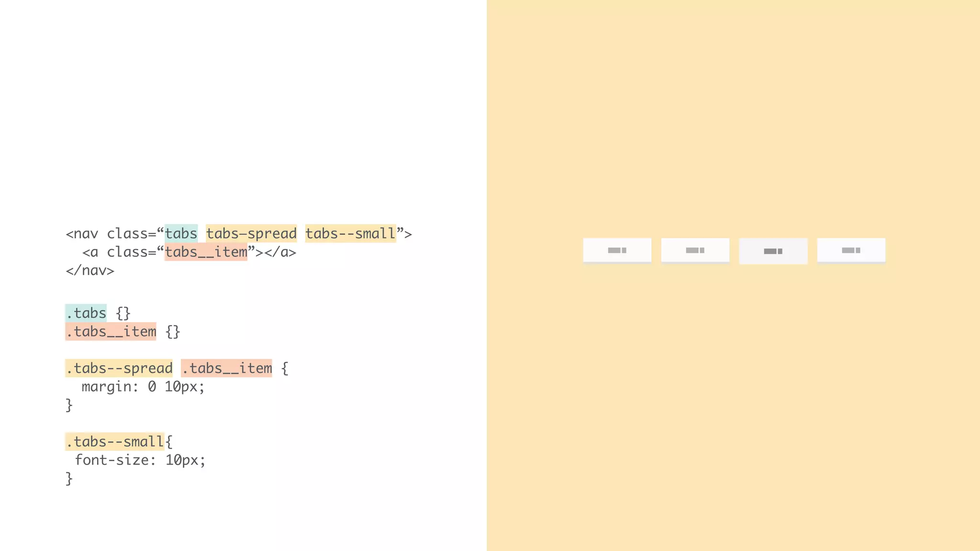Click the closing brace under 'font-size'

click(69, 478)
